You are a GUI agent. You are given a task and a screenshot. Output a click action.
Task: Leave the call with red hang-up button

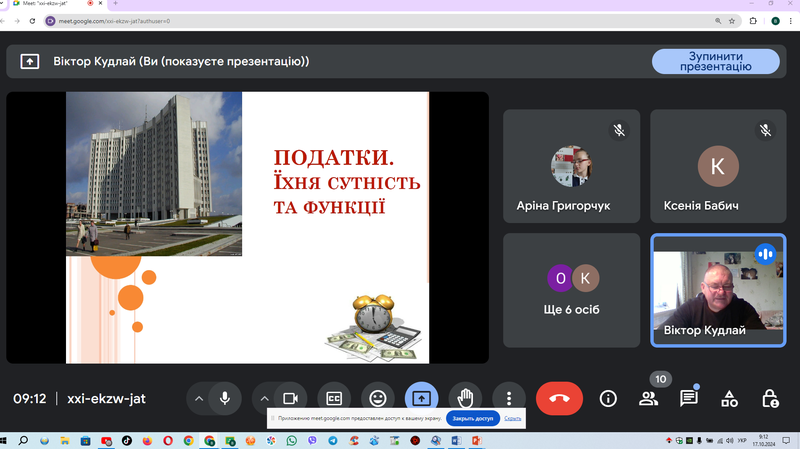click(559, 398)
